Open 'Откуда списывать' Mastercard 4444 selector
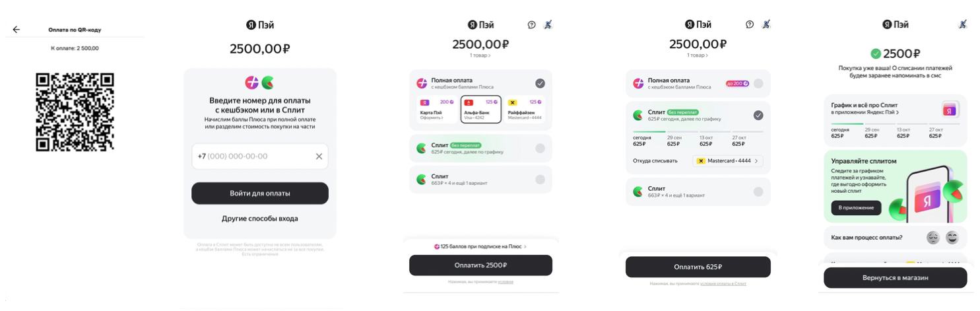Viewport: 980px width, 311px height. point(728,161)
